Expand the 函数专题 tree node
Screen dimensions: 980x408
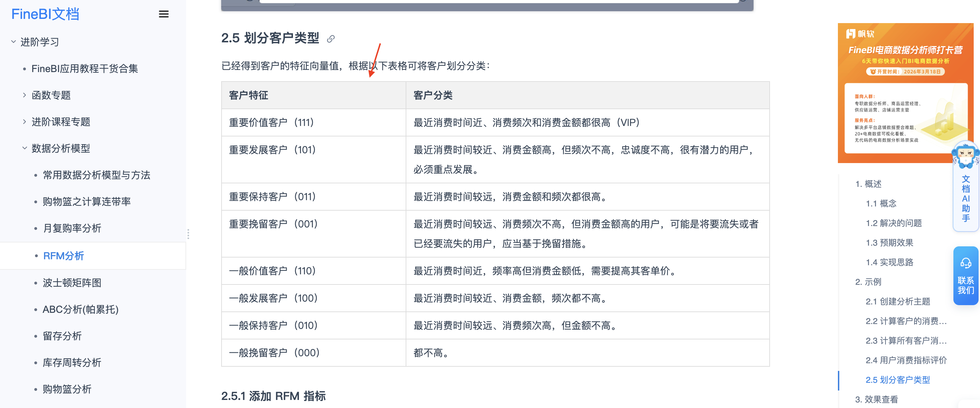point(24,95)
